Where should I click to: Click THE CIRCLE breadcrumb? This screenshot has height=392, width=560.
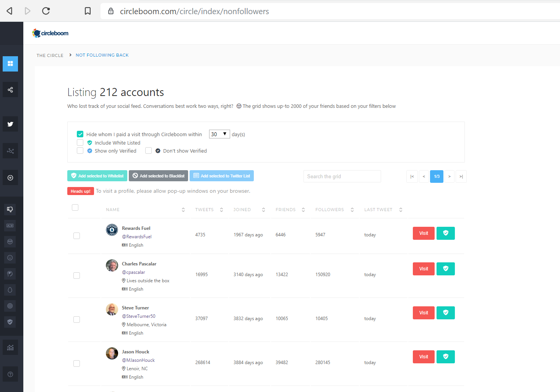(x=50, y=55)
